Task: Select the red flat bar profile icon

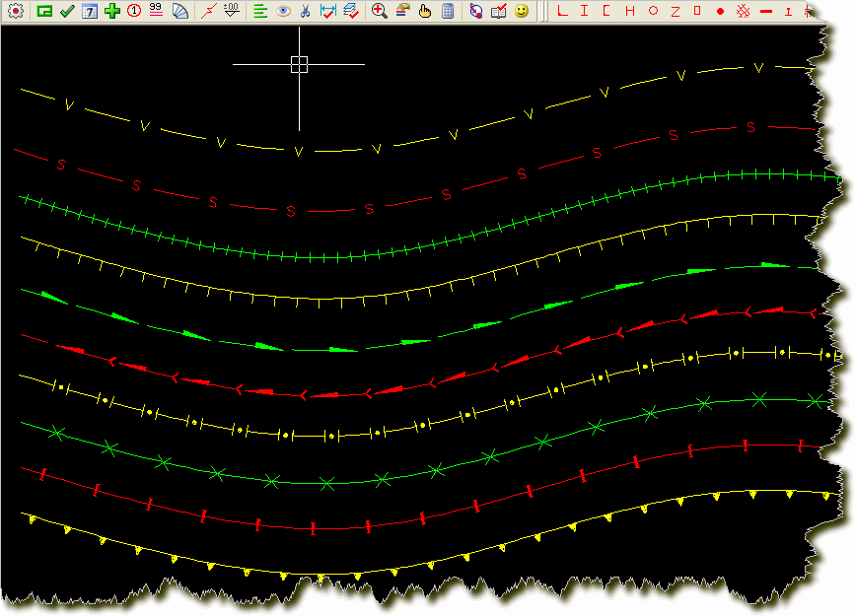Action: (x=766, y=12)
